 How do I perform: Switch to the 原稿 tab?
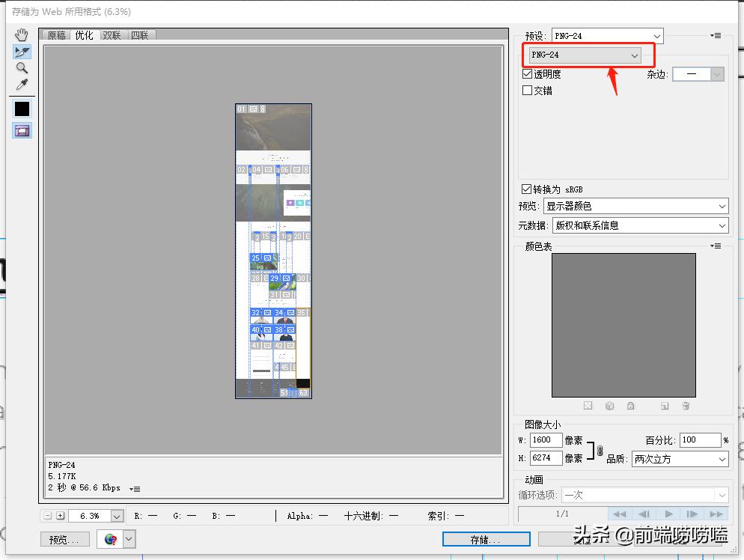56,35
